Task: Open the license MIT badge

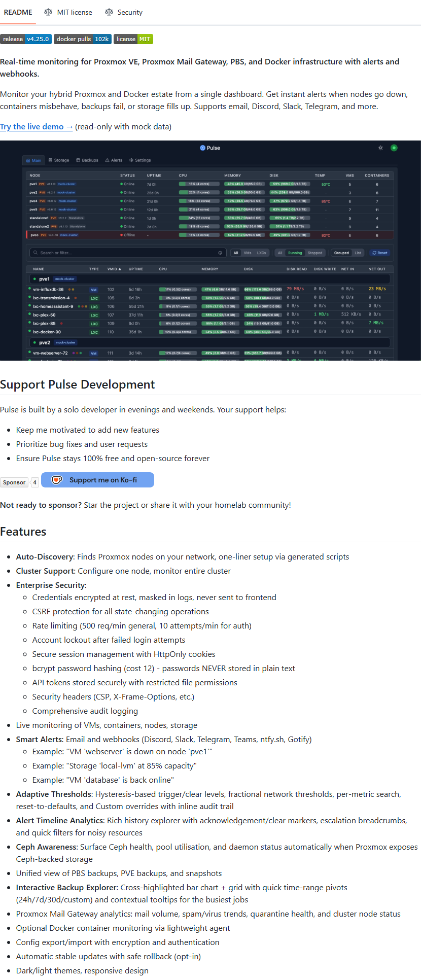Action: click(x=133, y=39)
